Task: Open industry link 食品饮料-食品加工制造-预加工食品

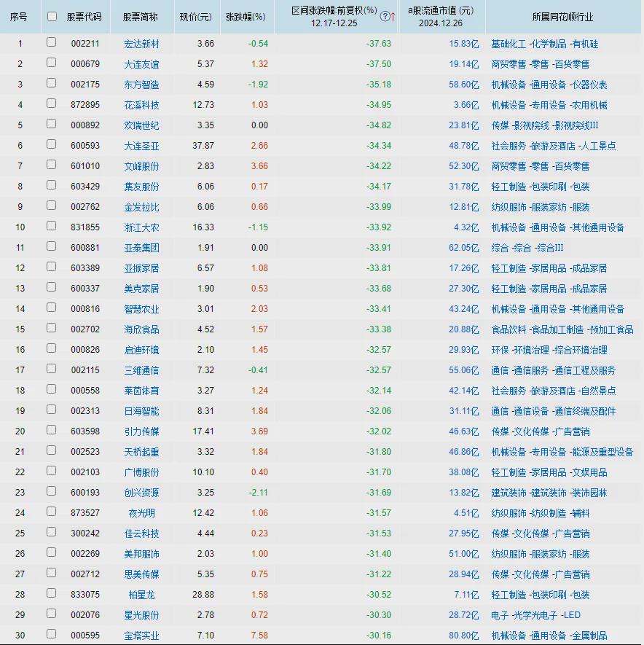Action: pyautogui.click(x=562, y=329)
